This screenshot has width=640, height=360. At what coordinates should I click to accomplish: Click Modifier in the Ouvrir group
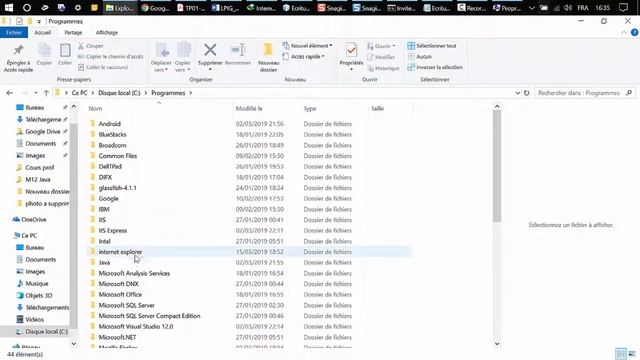pos(381,57)
